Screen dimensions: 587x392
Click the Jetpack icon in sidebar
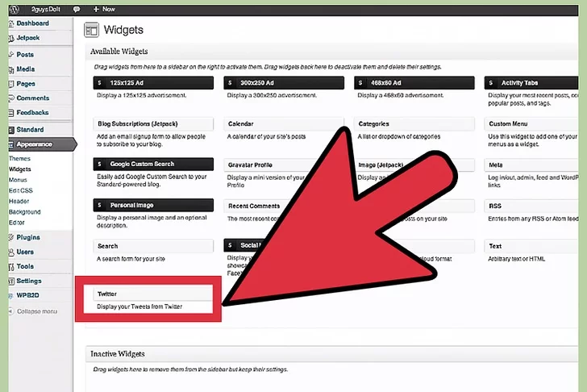[x=12, y=38]
